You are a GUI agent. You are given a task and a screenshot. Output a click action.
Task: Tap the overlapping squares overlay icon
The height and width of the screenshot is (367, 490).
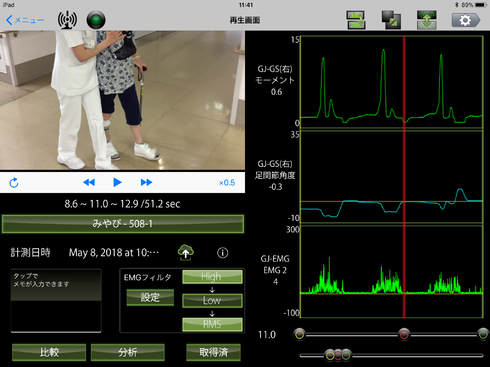click(391, 20)
